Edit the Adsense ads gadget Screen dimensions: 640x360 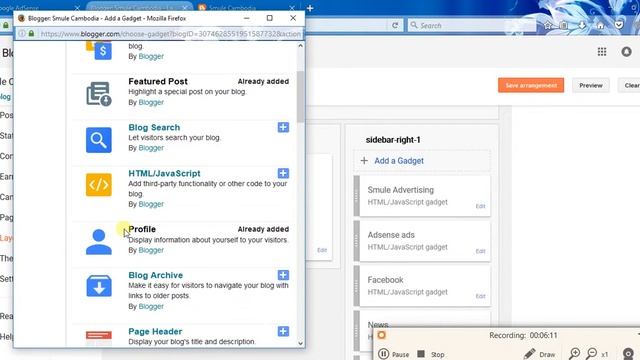(480, 251)
